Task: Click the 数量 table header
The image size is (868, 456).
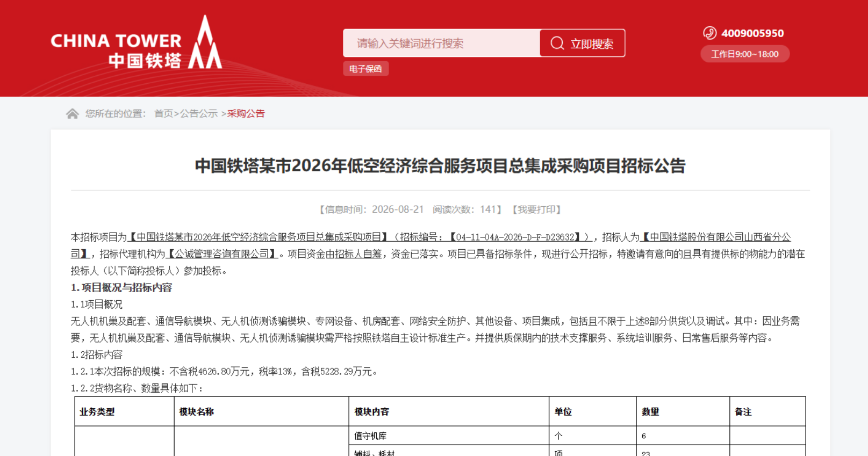Action: pyautogui.click(x=650, y=412)
